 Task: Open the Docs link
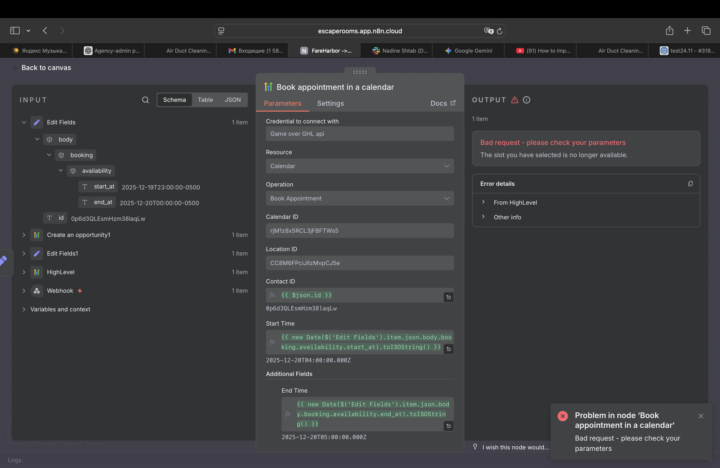tap(442, 103)
